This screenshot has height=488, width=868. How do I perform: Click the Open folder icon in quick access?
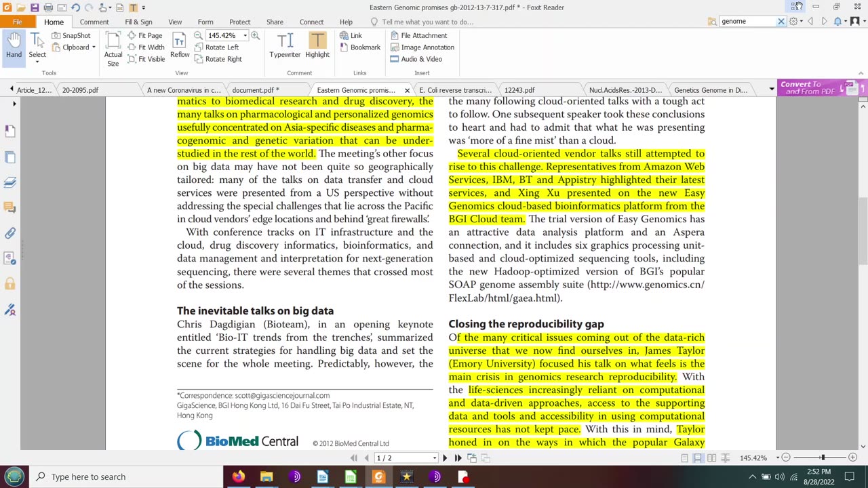click(x=20, y=7)
